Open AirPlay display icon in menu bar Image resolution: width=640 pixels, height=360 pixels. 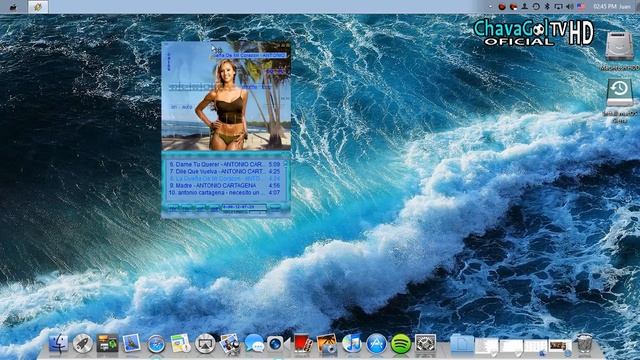[x=558, y=7]
